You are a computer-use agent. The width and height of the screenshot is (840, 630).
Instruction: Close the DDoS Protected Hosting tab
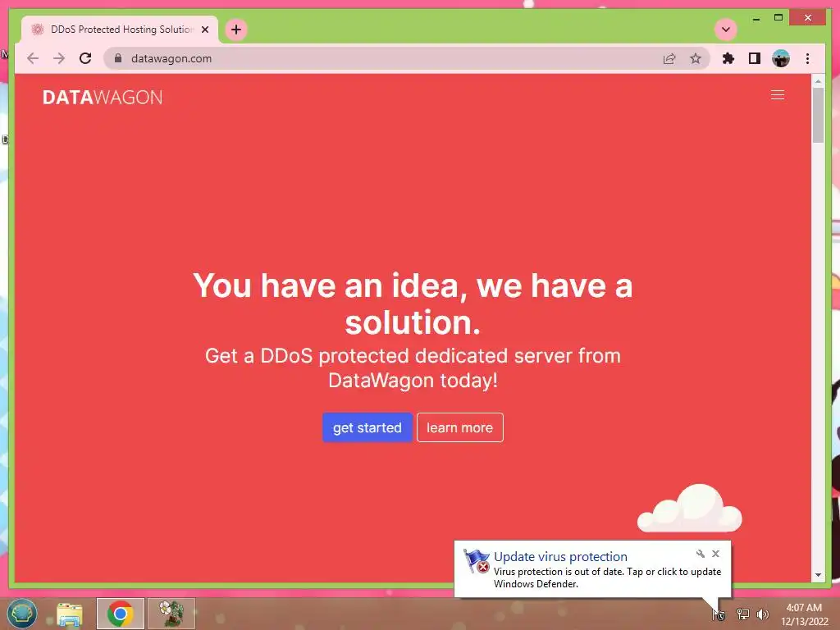[x=204, y=30]
